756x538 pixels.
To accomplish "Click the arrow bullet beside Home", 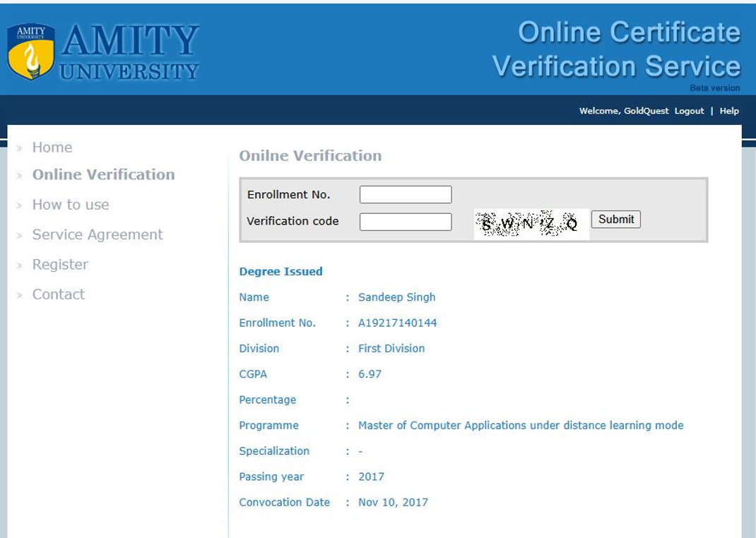I will (19, 148).
